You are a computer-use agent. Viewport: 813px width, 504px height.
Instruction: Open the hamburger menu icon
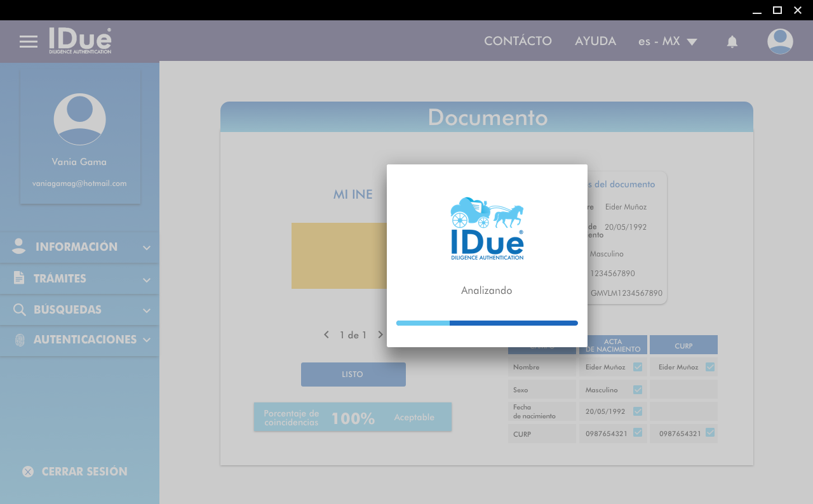tap(29, 41)
